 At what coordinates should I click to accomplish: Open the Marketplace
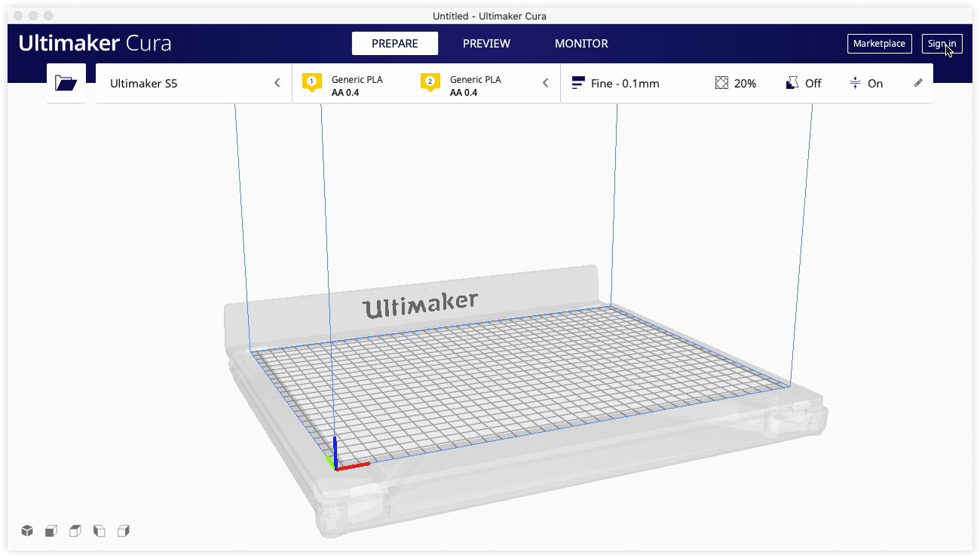pyautogui.click(x=879, y=43)
